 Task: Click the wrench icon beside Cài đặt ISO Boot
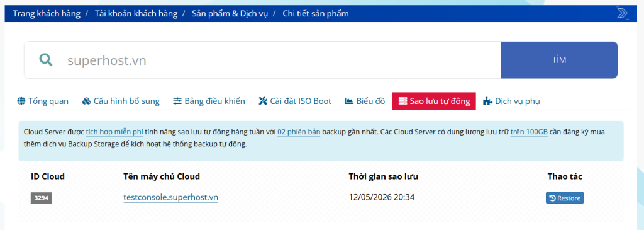point(263,101)
